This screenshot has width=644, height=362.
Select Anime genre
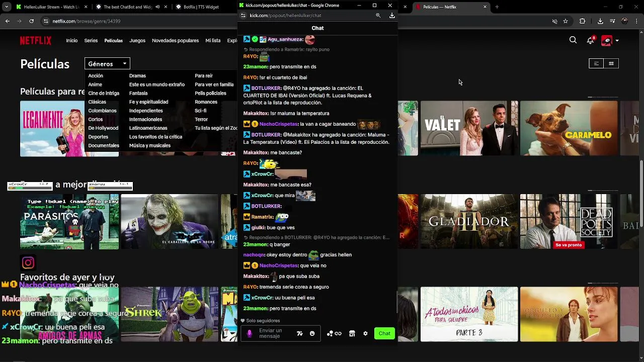tap(95, 84)
